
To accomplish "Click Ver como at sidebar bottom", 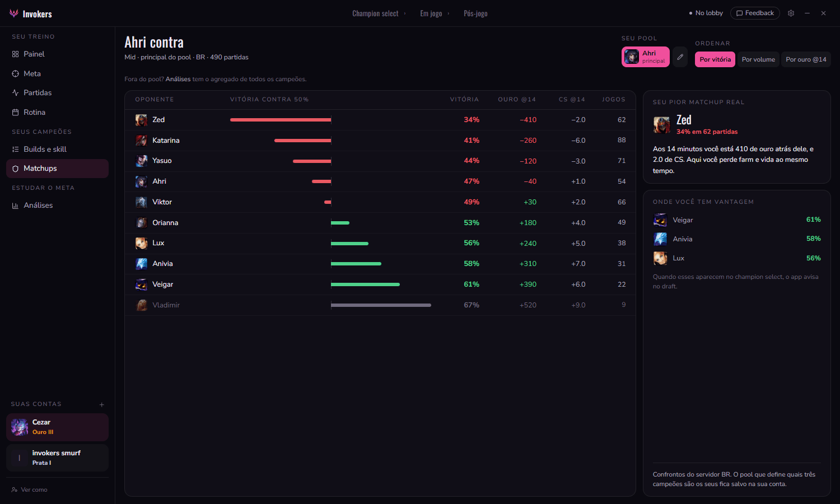I will point(30,490).
